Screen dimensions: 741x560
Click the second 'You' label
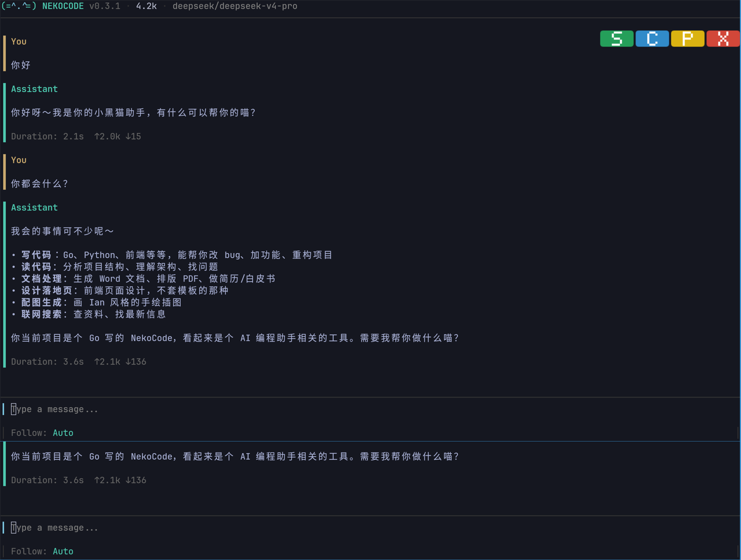(x=19, y=160)
